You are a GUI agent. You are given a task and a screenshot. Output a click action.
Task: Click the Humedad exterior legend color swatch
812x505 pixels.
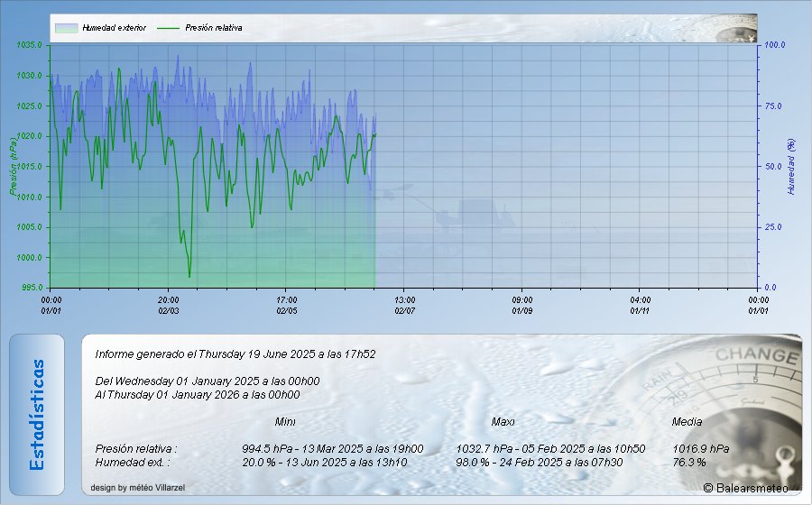tap(66, 28)
